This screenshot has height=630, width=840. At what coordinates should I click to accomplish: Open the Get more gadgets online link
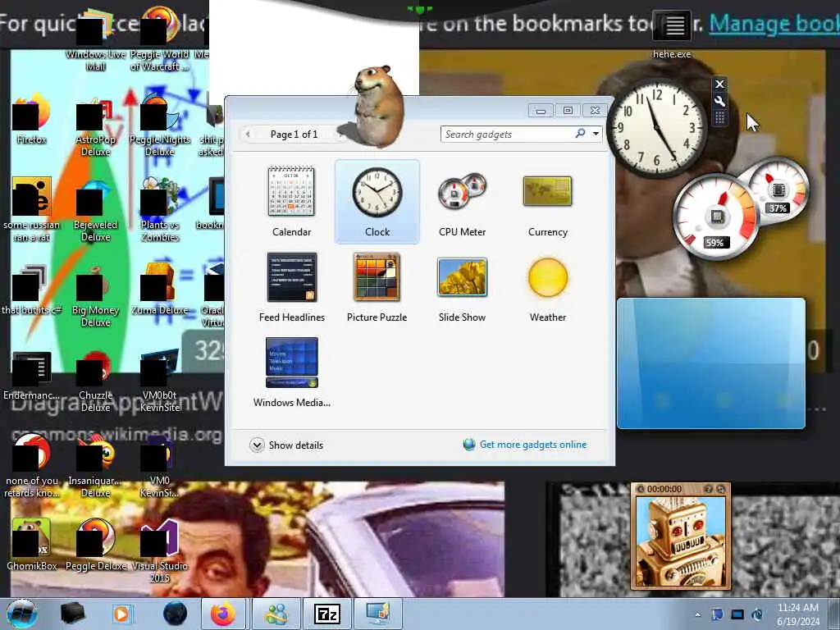pyautogui.click(x=533, y=445)
